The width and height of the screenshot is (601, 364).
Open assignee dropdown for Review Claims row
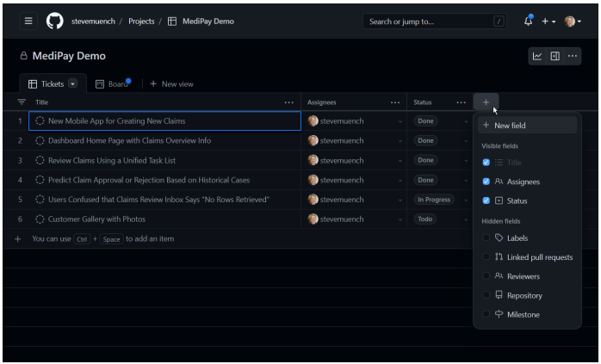pyautogui.click(x=400, y=161)
